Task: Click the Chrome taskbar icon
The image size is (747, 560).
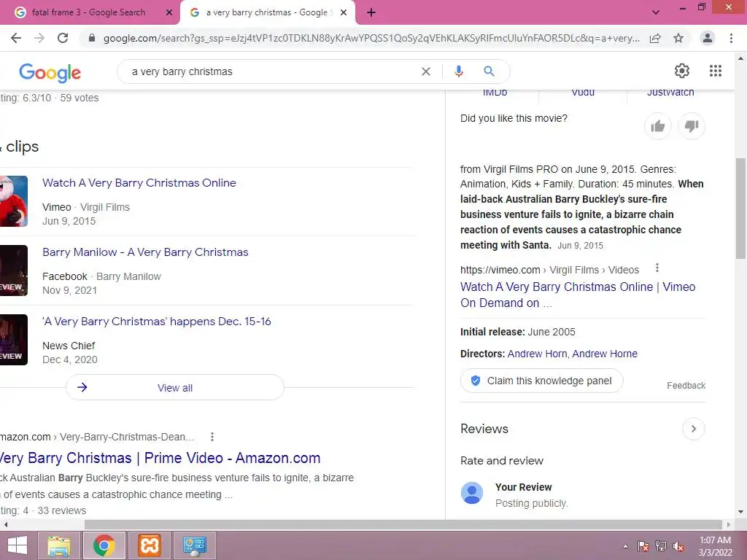Action: [104, 545]
